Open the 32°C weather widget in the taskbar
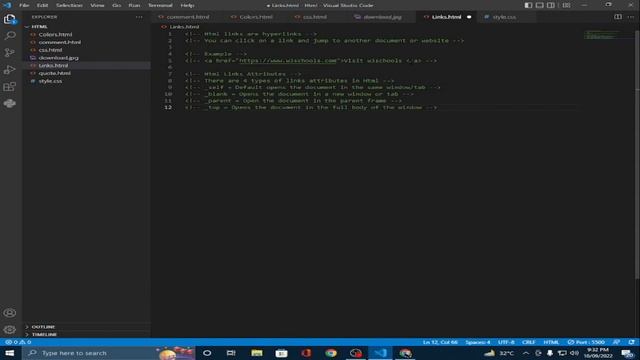Image resolution: width=640 pixels, height=360 pixels. pyautogui.click(x=499, y=353)
